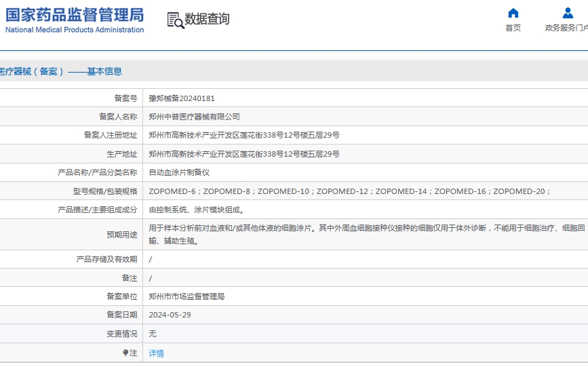Click the 备案人名称 row label
Screen dimensions: 588x367
pos(118,117)
